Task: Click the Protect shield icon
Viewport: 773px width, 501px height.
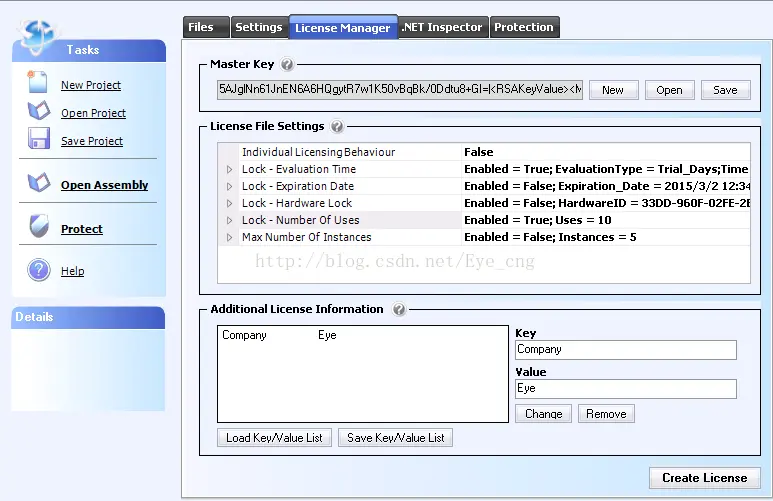Action: coord(39,226)
